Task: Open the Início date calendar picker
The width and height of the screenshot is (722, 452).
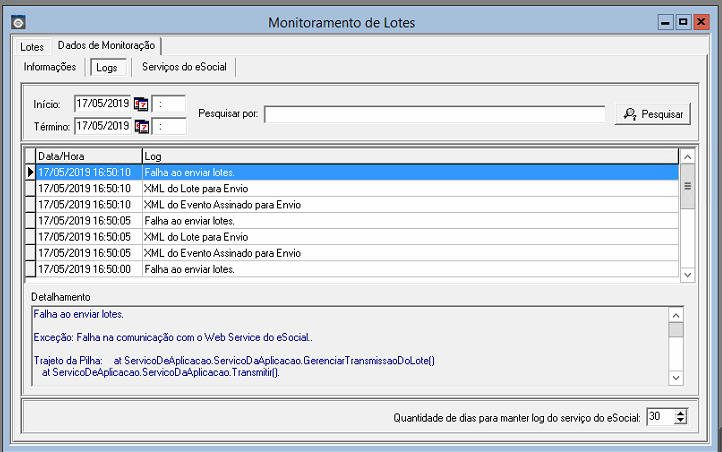Action: tap(140, 104)
